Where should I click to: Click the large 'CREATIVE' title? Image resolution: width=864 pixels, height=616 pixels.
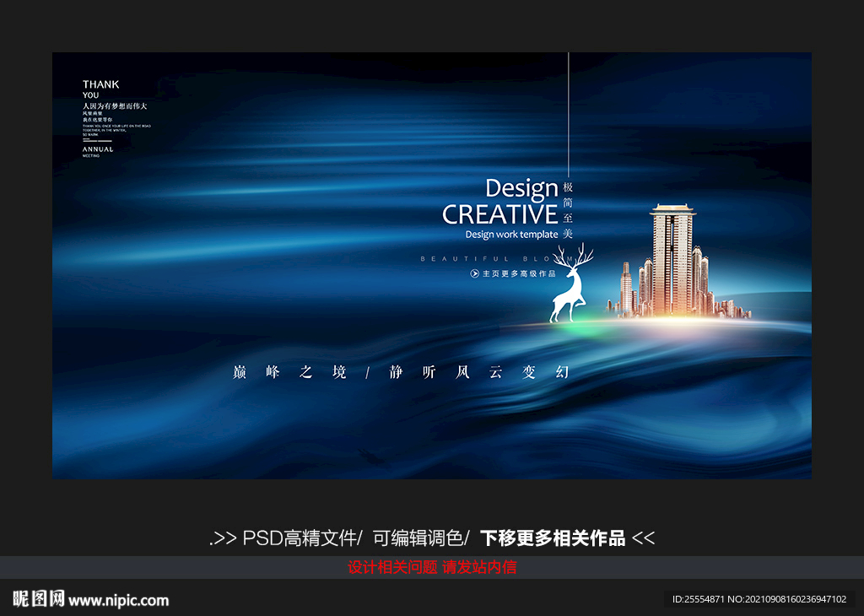499,214
